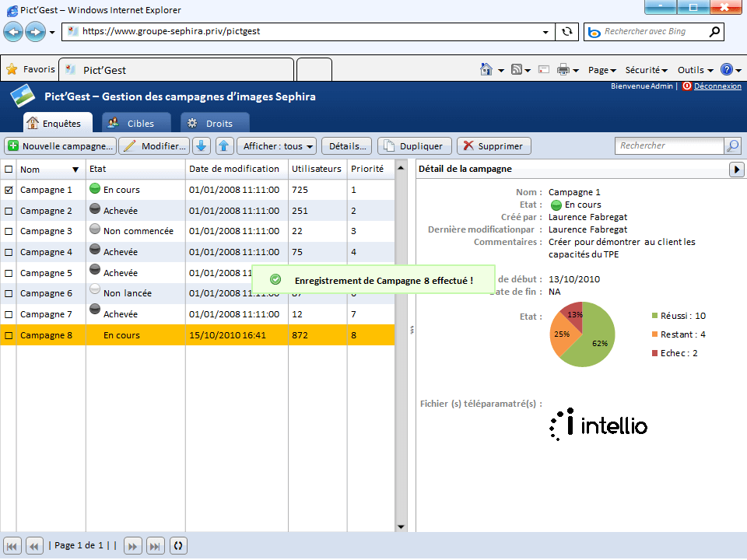Viewport: 747px width, 560px height.
Task: Click the Nouvelle campagne... button
Action: [x=61, y=145]
